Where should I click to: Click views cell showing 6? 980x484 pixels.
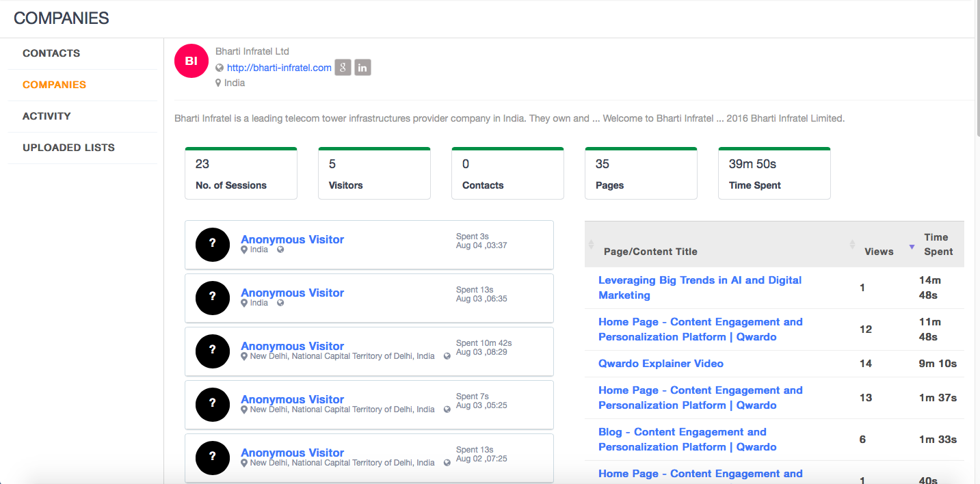coord(862,440)
